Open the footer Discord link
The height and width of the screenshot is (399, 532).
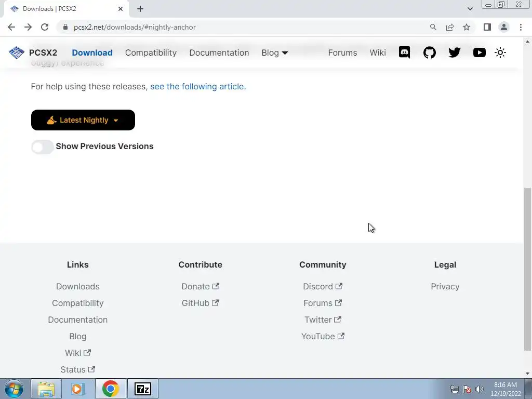[323, 286]
